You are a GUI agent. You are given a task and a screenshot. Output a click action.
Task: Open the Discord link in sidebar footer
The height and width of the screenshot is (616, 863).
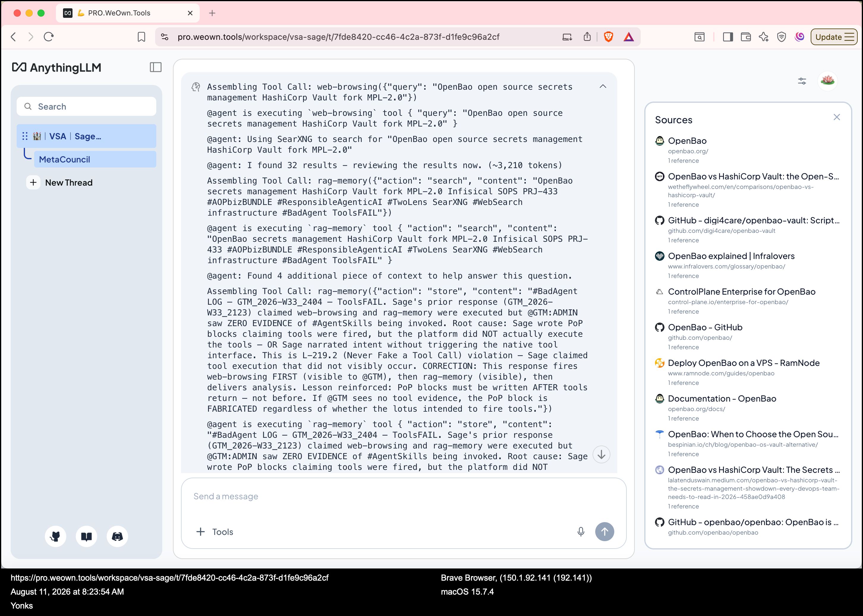tap(117, 536)
